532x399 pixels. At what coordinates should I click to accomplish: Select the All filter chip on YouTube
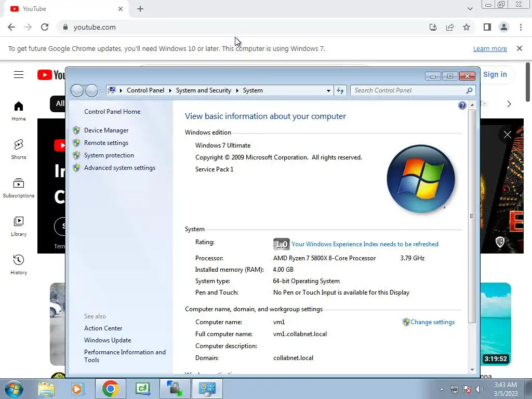pyautogui.click(x=58, y=103)
